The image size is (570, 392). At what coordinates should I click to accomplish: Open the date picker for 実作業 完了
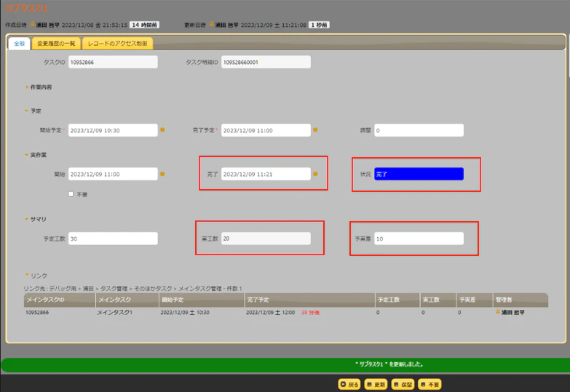315,174
